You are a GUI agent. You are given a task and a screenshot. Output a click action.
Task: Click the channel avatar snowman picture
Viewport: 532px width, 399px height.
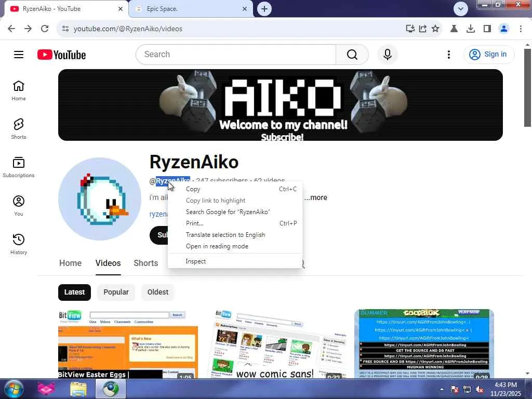point(100,199)
